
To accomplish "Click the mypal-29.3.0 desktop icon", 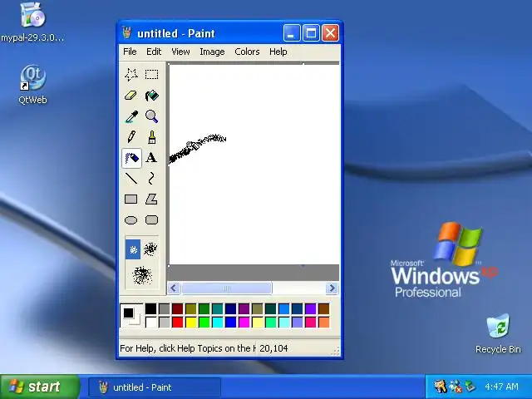I will point(32,22).
